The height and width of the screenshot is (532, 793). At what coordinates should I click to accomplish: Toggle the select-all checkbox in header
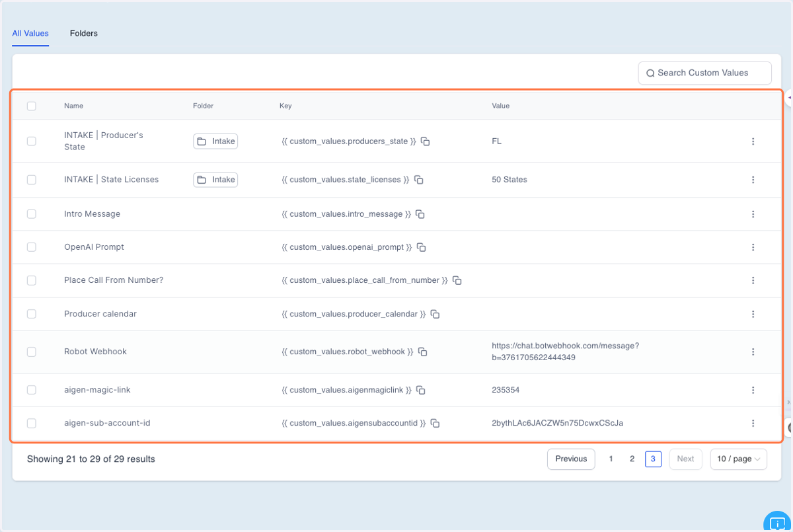click(32, 106)
